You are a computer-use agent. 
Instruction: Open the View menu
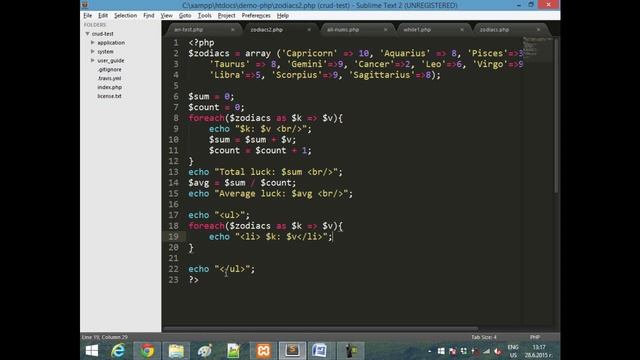(x=167, y=16)
